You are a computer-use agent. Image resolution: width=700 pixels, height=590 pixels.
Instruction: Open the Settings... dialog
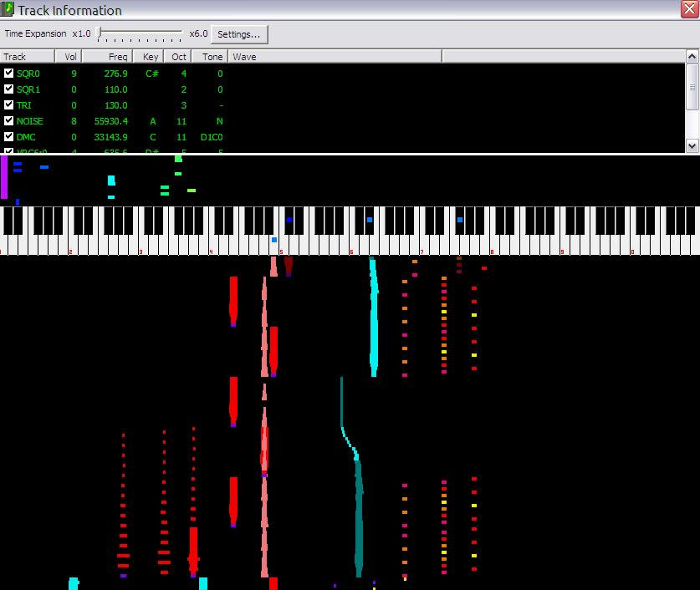(x=239, y=34)
